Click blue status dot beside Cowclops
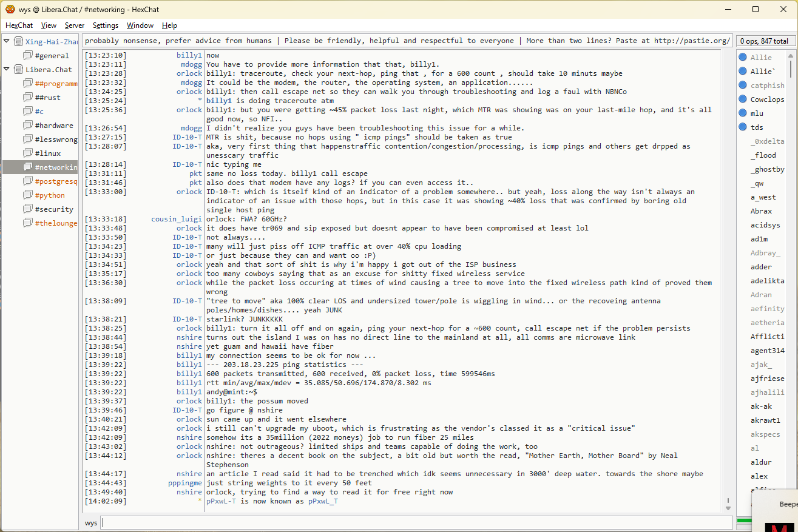 pyautogui.click(x=742, y=99)
